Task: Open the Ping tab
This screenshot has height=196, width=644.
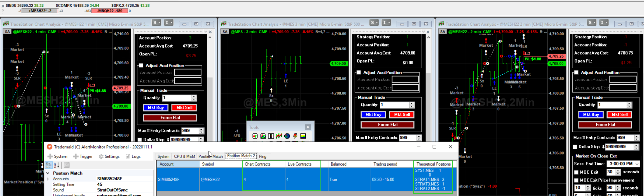Action: tap(263, 156)
